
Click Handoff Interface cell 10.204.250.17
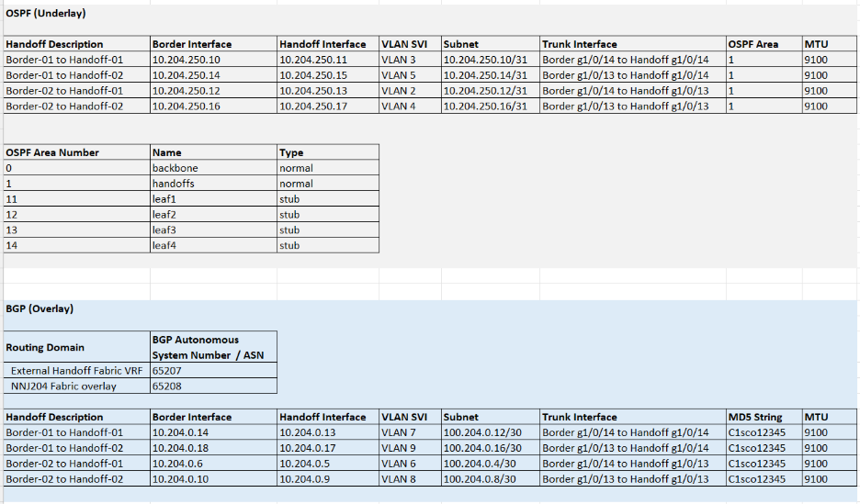pyautogui.click(x=328, y=106)
